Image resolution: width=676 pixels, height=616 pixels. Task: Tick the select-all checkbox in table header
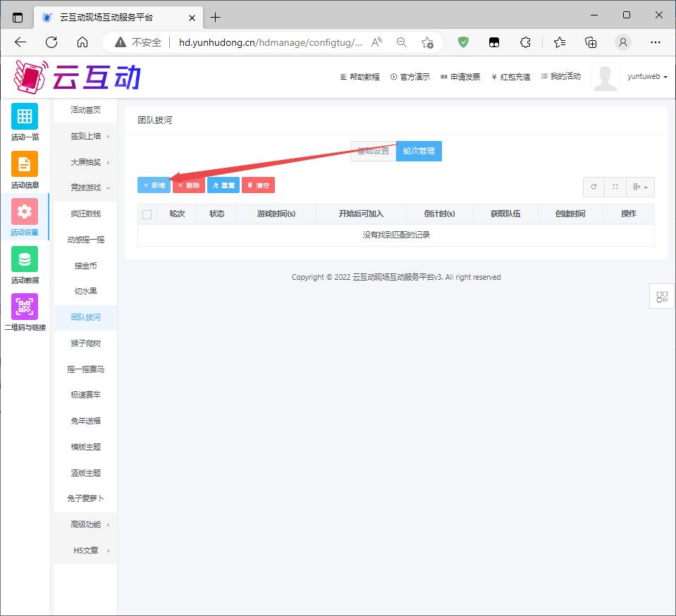147,214
